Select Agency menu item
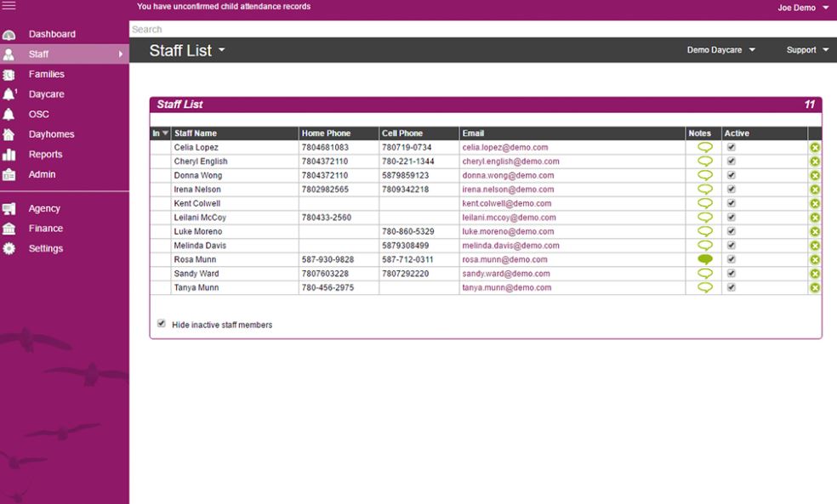Image resolution: width=837 pixels, height=504 pixels. pyautogui.click(x=44, y=208)
